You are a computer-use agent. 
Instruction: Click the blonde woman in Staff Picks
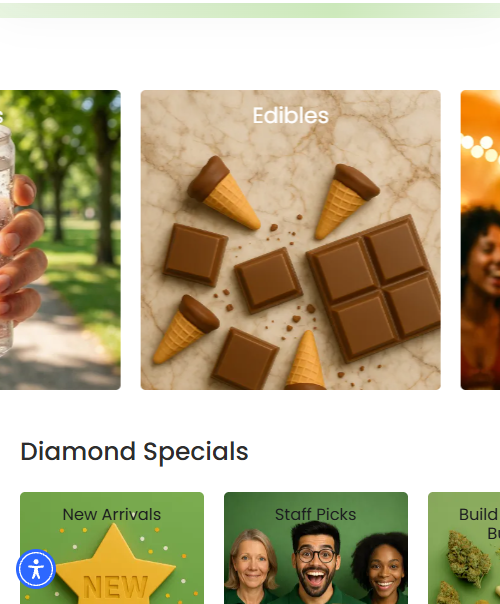point(252,564)
